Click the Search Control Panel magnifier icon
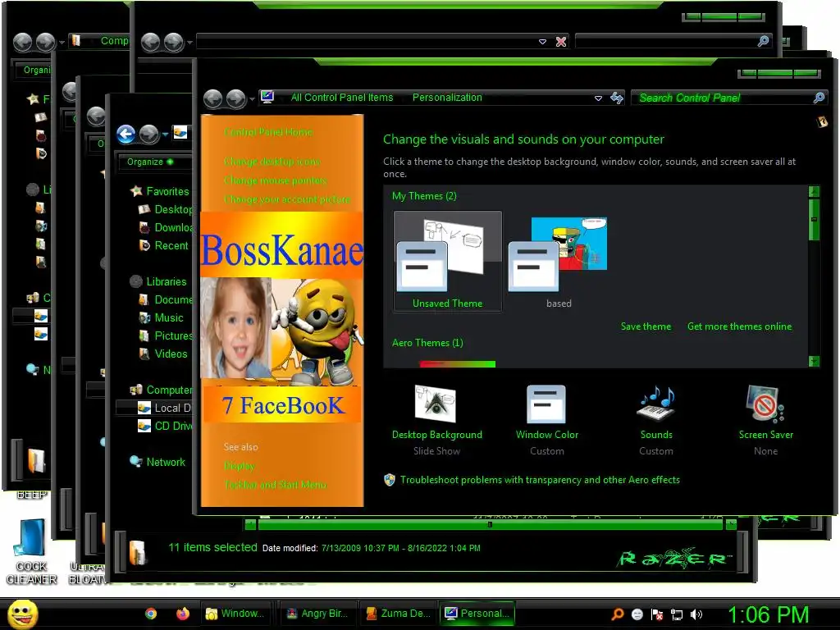This screenshot has width=840, height=630. [x=819, y=98]
